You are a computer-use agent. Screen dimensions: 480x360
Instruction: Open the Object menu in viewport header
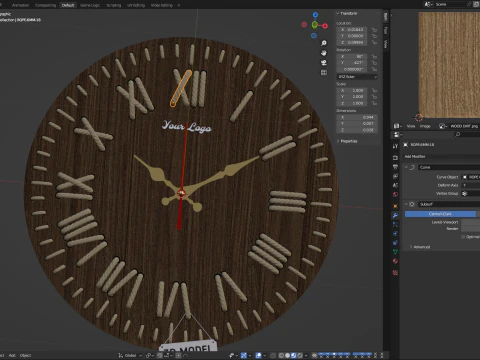pos(25,355)
